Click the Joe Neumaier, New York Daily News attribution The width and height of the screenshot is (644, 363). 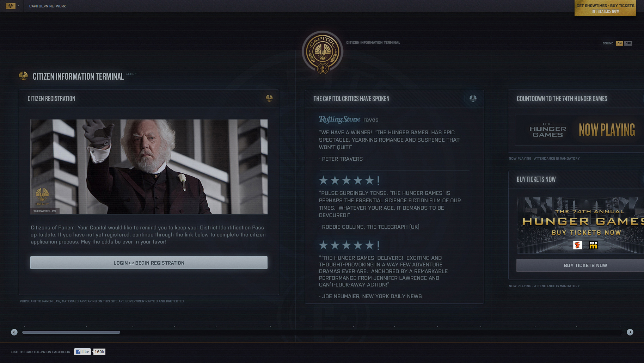pos(370,296)
